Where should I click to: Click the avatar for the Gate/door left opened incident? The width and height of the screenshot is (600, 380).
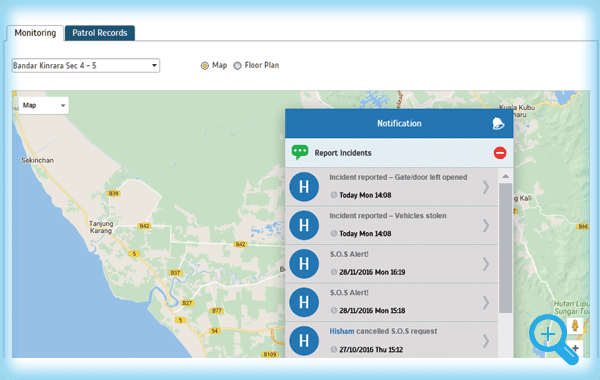pos(304,187)
